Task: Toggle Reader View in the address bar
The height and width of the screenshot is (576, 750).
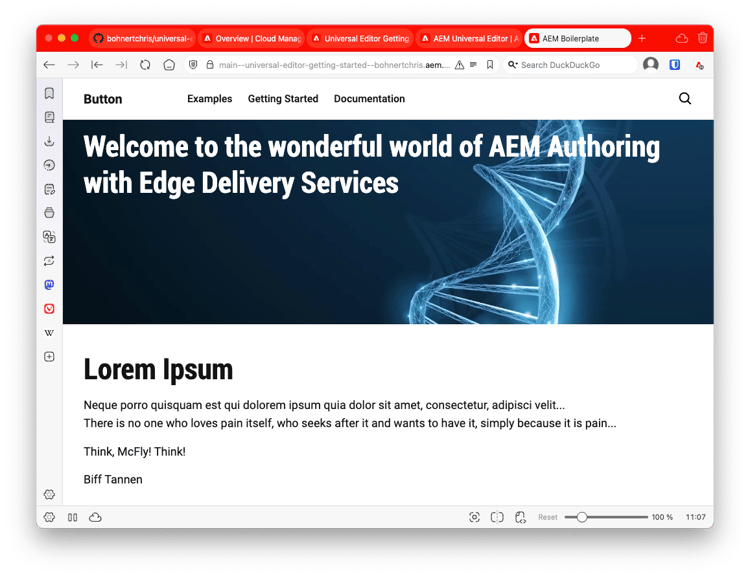Action: pyautogui.click(x=473, y=65)
